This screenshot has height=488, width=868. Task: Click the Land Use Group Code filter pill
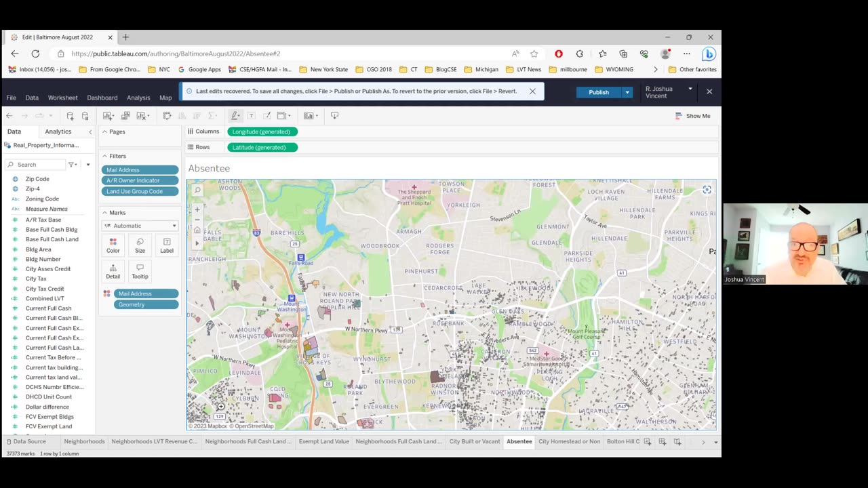click(x=140, y=191)
